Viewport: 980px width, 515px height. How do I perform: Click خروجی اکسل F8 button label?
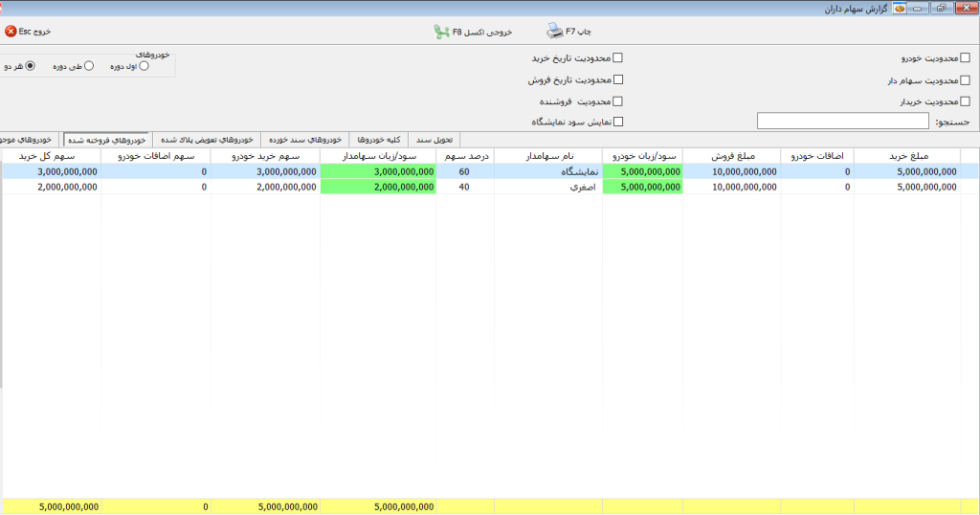pos(482,32)
